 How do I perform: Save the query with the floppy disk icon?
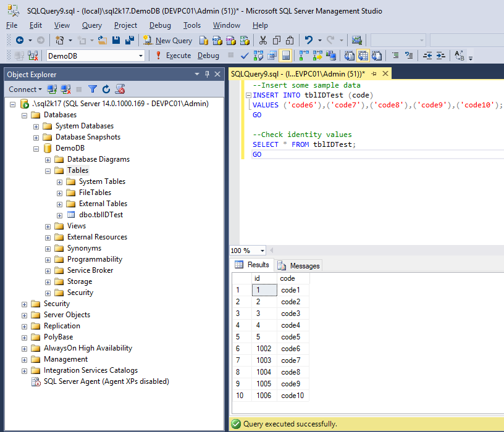116,40
